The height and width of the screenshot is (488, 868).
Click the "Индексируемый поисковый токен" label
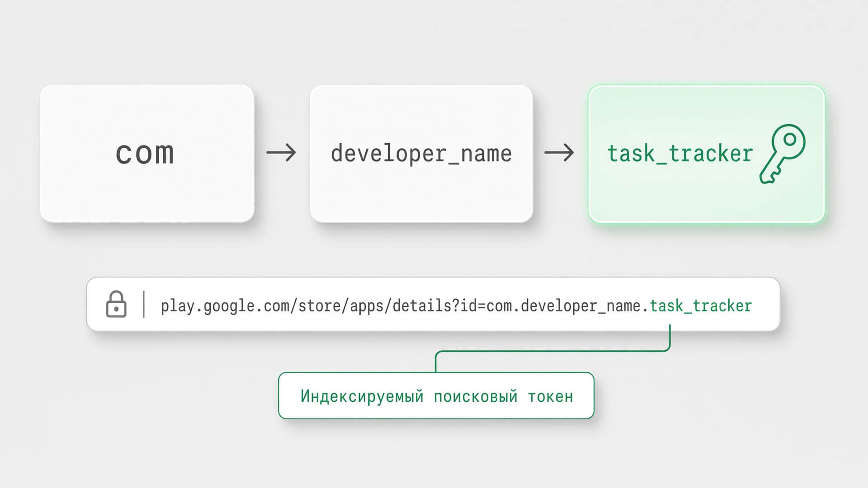coord(436,396)
